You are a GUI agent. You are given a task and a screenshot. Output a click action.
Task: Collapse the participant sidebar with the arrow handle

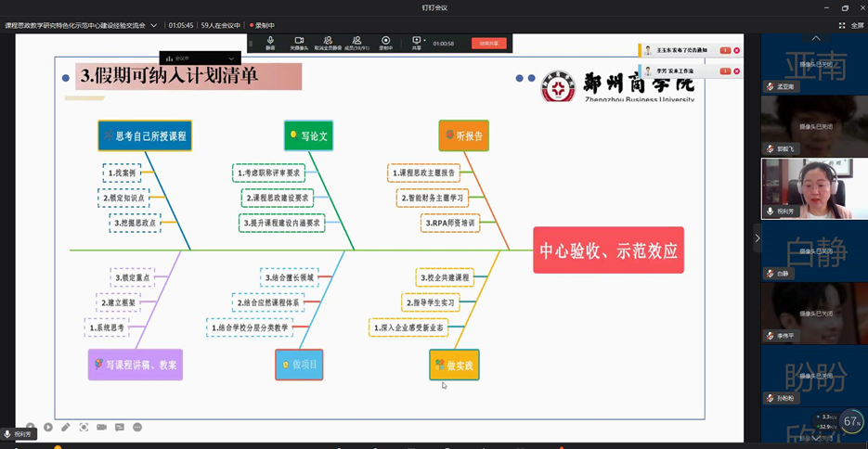pyautogui.click(x=757, y=238)
